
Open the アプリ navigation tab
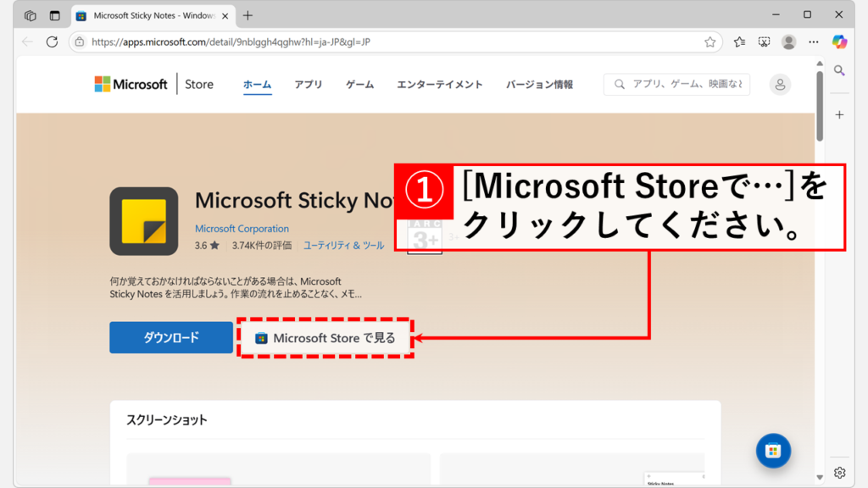[x=309, y=85]
